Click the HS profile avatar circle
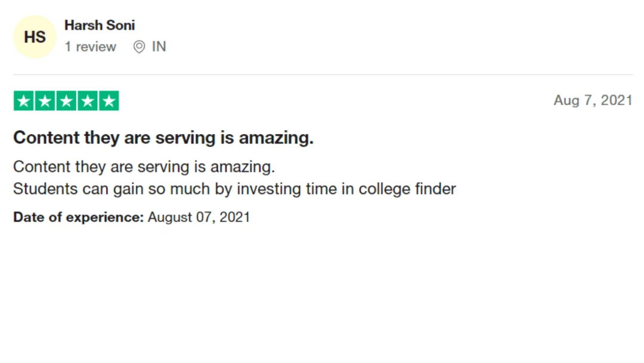644x363 pixels. [35, 36]
